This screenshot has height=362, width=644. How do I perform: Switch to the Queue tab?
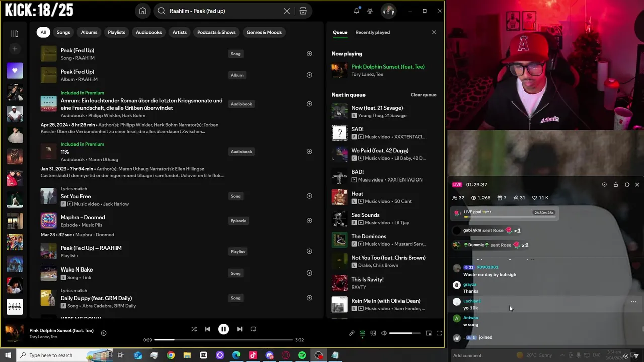[x=340, y=32]
